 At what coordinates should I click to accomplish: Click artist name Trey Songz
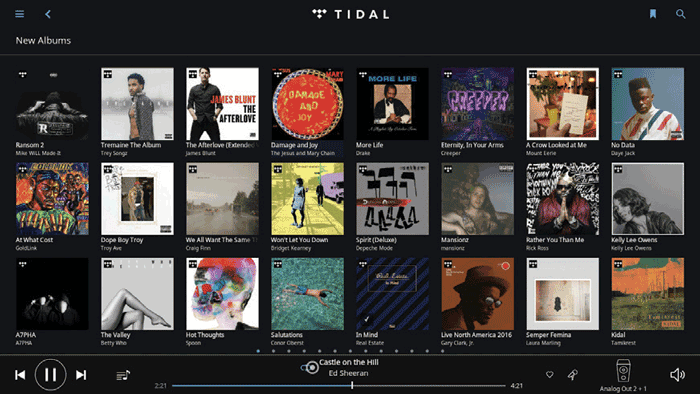[114, 153]
